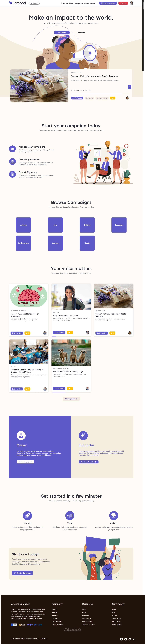Click the Get Started button
The height and width of the screenshot is (644, 145).
coord(62,32)
